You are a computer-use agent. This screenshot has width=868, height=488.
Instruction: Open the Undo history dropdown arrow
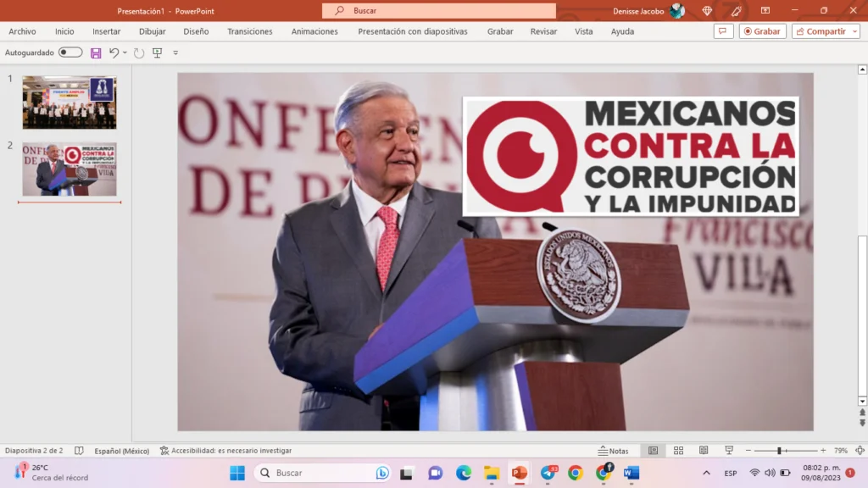tap(125, 53)
